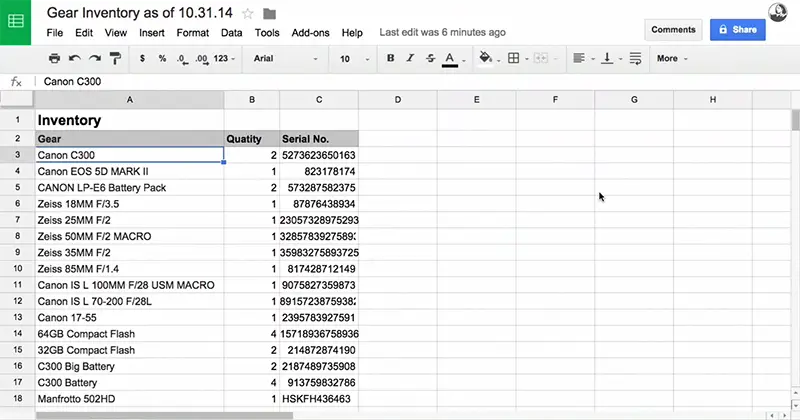The image size is (800, 420).
Task: Select column C header
Action: [319, 100]
